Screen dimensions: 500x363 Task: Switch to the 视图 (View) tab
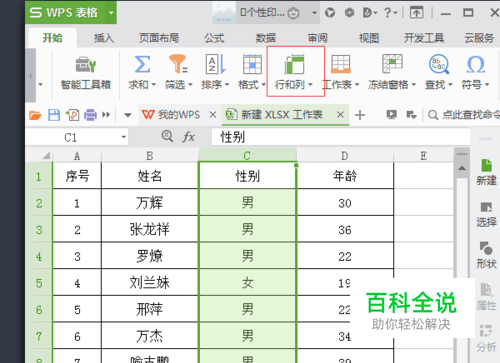pyautogui.click(x=369, y=38)
